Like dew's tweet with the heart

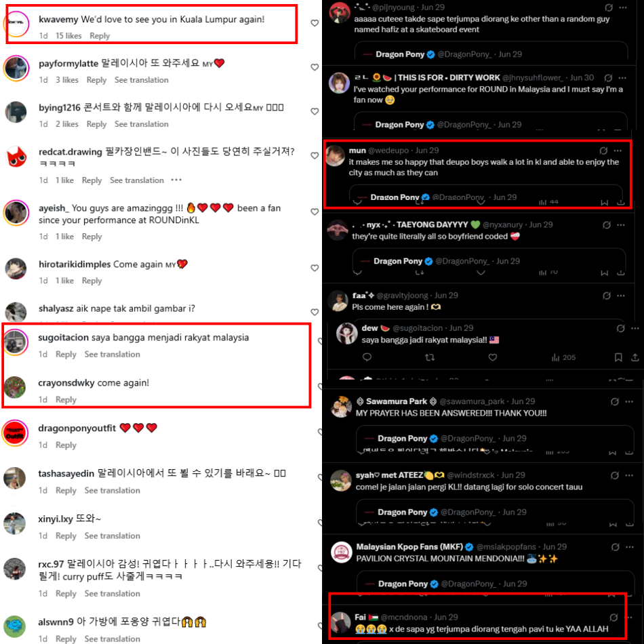click(x=492, y=357)
